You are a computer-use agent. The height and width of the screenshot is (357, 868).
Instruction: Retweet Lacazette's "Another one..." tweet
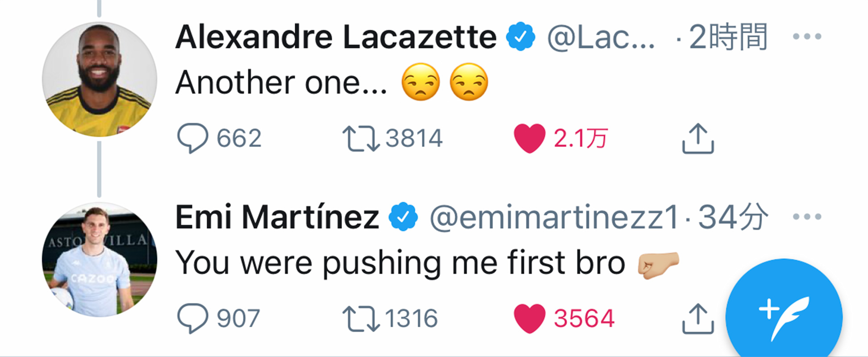[x=361, y=138]
